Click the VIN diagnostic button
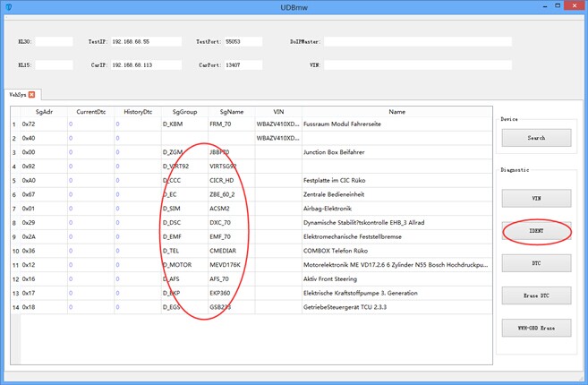588x385 pixels. pos(536,198)
